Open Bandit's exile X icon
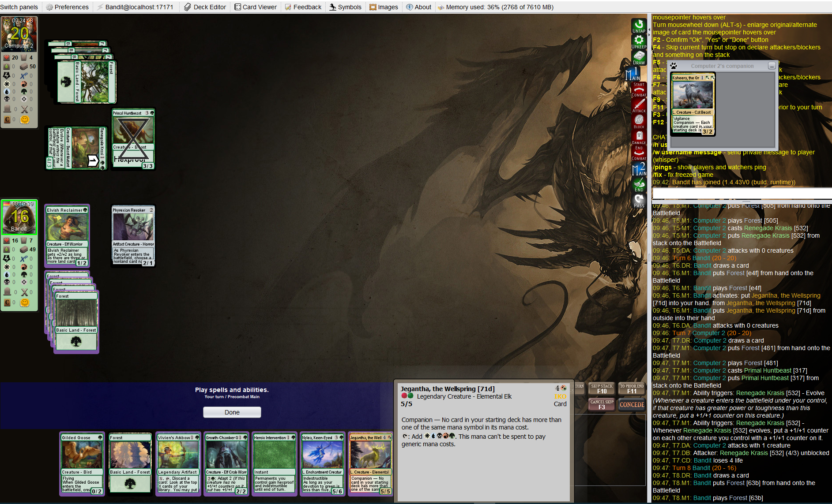Image resolution: width=832 pixels, height=504 pixels. pos(24,292)
